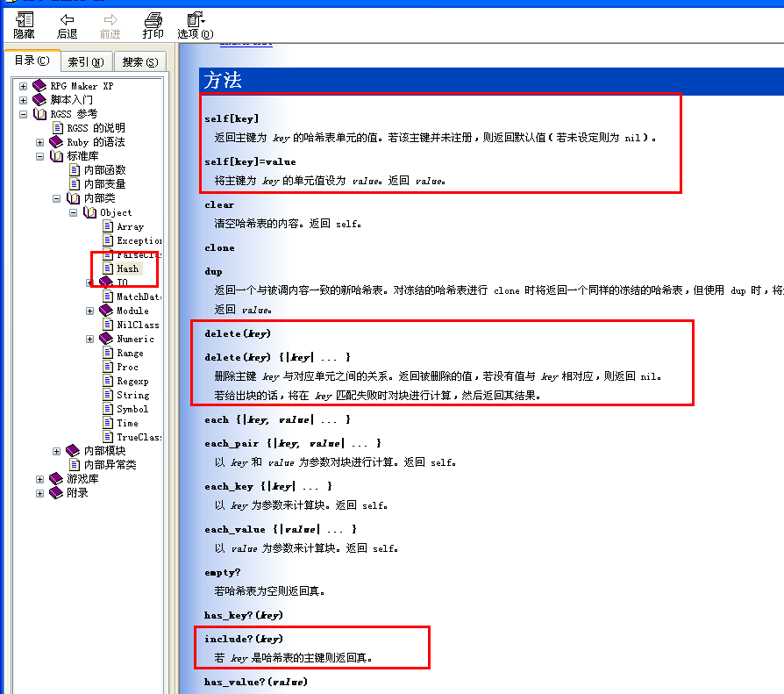Click the page icon beside Symbol
This screenshot has height=694, width=784.
coord(108,408)
